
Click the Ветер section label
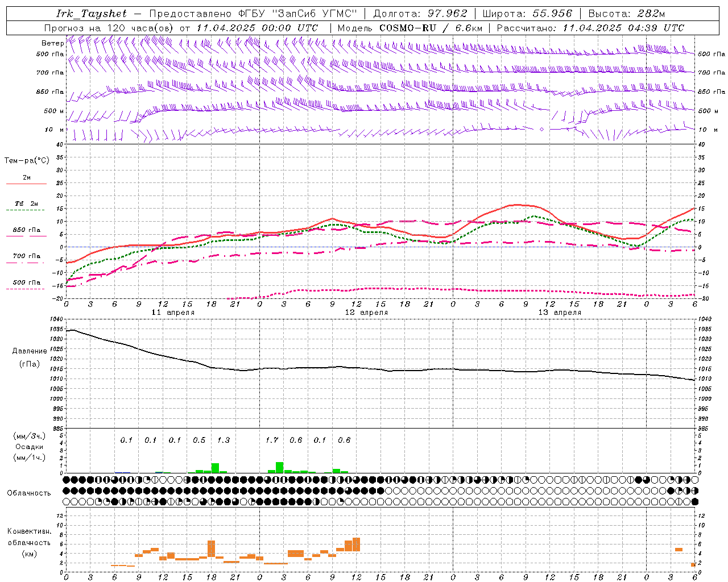point(52,43)
